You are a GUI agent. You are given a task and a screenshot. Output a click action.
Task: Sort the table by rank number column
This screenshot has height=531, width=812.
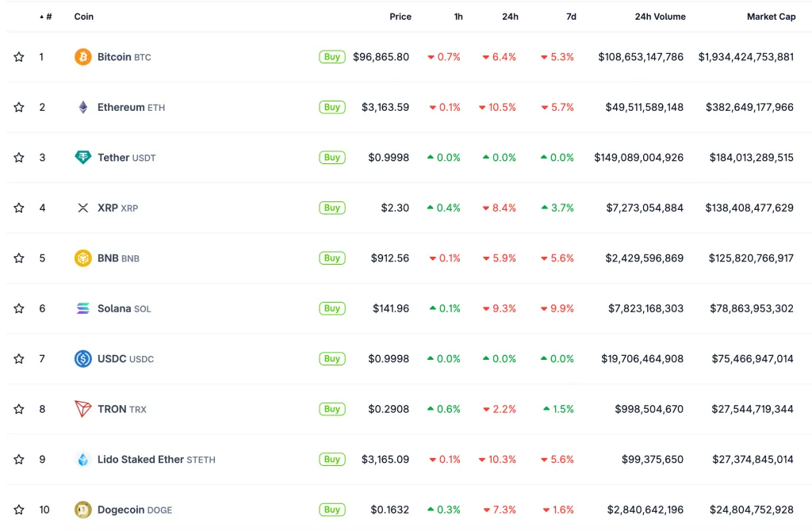[48, 17]
